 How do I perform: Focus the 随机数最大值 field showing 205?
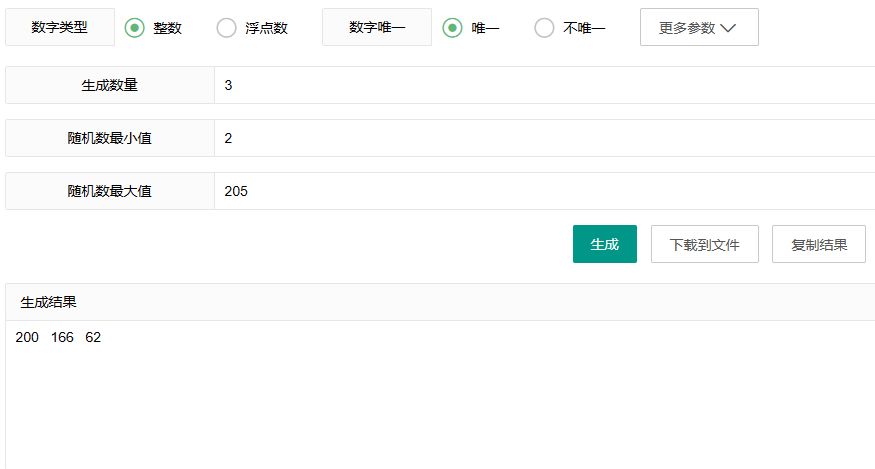point(545,191)
